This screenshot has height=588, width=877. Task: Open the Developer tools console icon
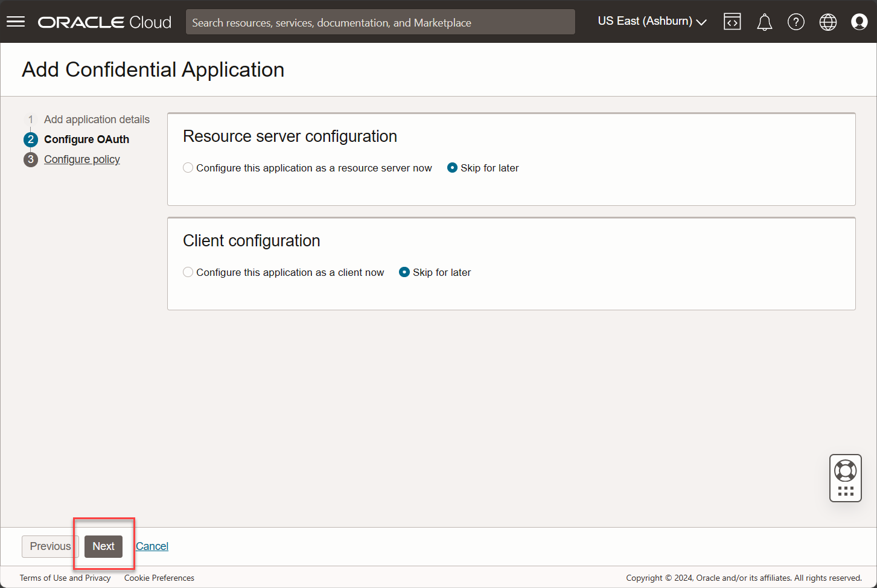click(x=732, y=21)
